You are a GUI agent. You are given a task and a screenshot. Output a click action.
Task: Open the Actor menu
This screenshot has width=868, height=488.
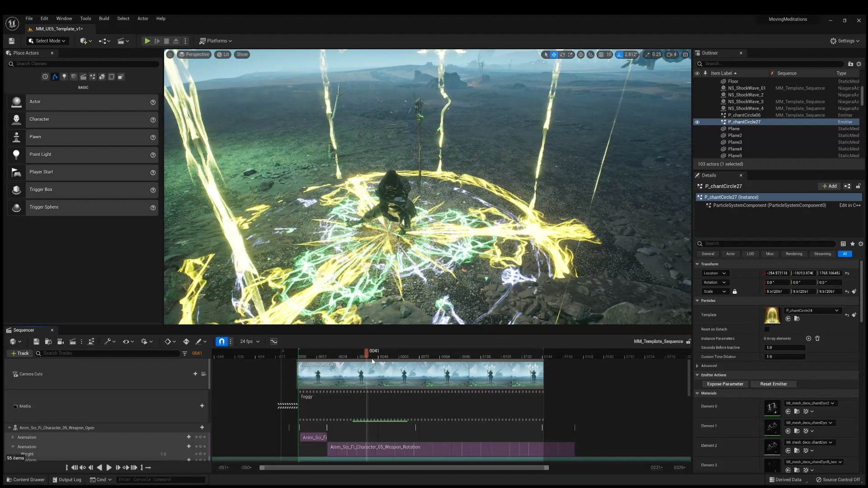(143, 19)
